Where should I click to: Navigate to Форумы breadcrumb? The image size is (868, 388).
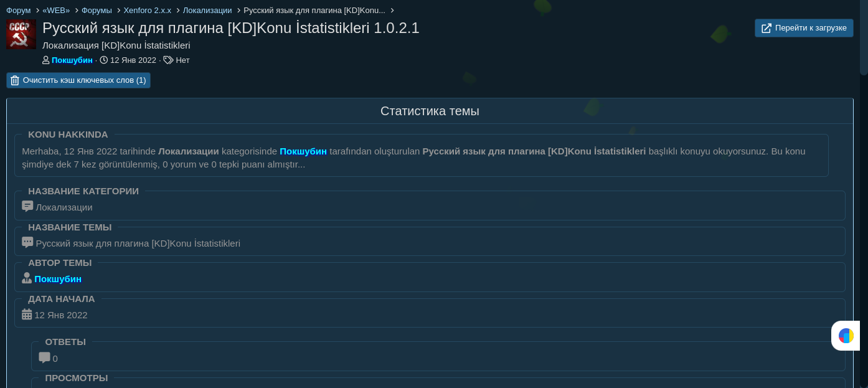point(97,11)
